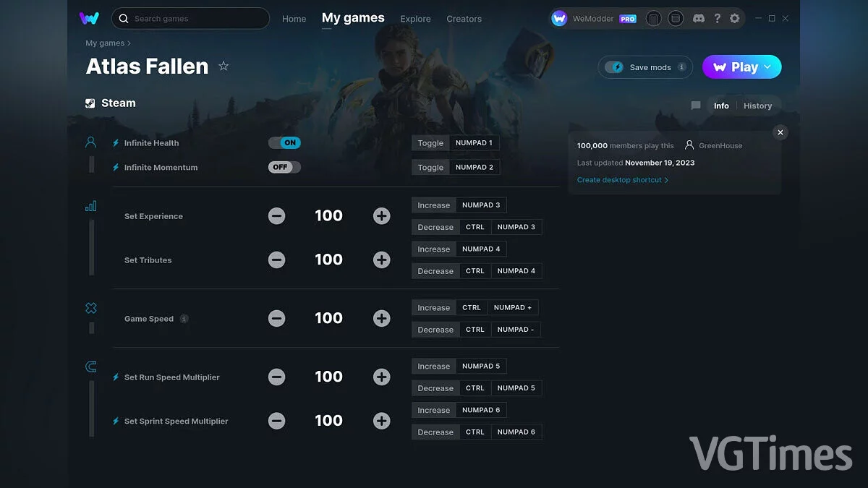
Task: Open the comments chat icon
Action: [x=696, y=106]
